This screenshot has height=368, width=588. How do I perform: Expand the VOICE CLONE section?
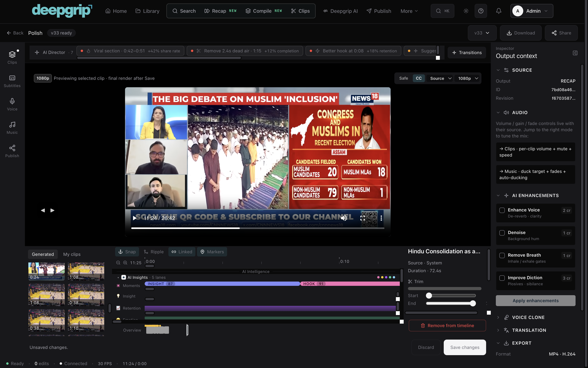[x=498, y=317]
